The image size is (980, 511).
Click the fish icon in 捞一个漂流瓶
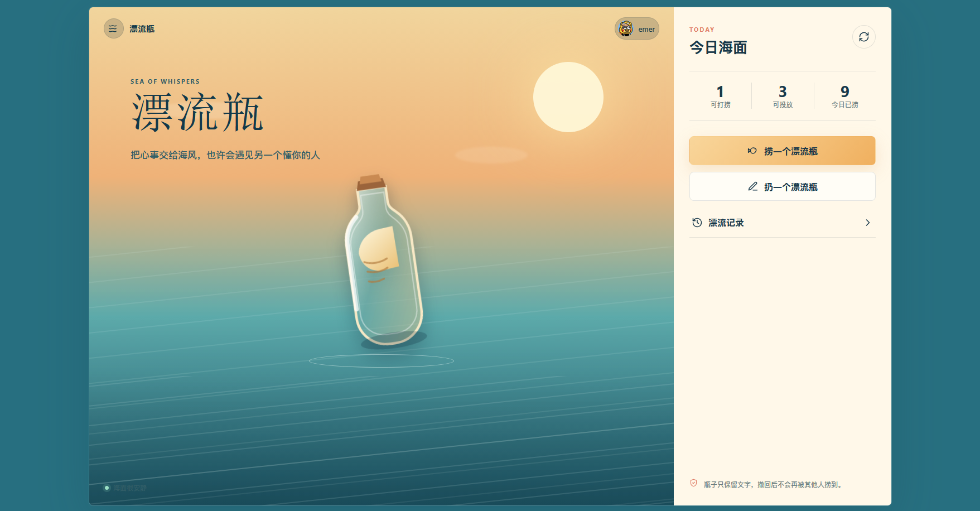click(752, 151)
